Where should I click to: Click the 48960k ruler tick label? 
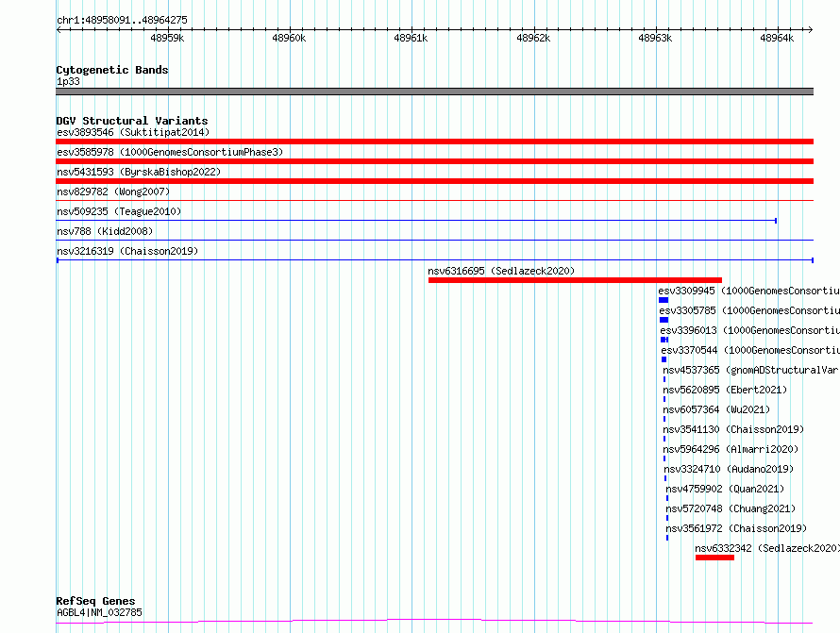click(289, 38)
